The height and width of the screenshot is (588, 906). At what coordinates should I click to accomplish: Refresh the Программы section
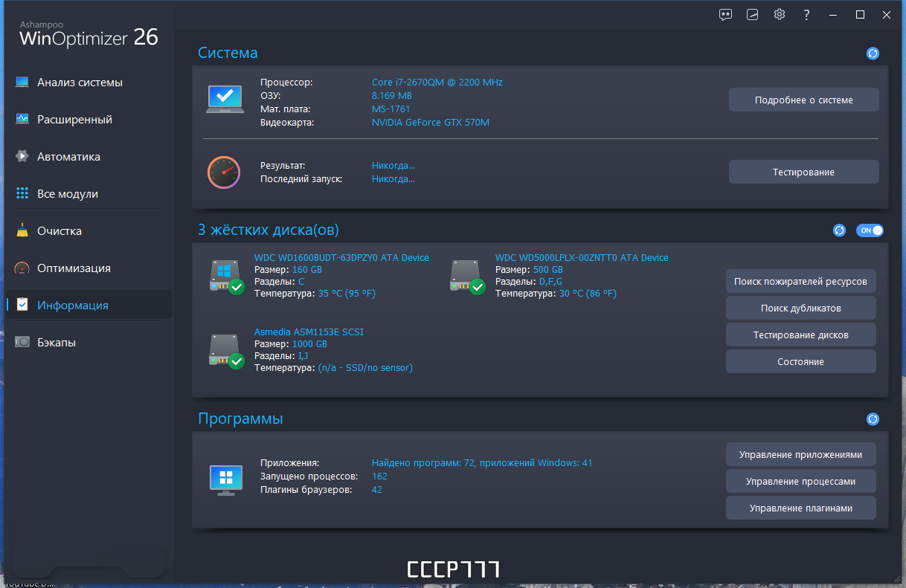click(873, 419)
